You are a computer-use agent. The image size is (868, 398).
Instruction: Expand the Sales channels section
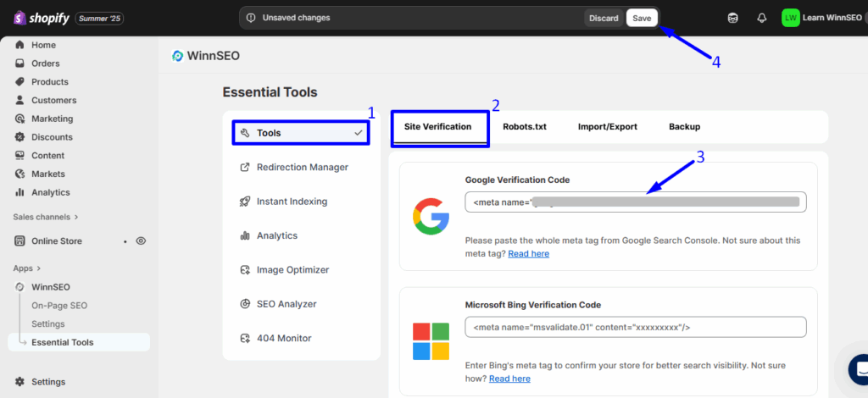coord(46,217)
